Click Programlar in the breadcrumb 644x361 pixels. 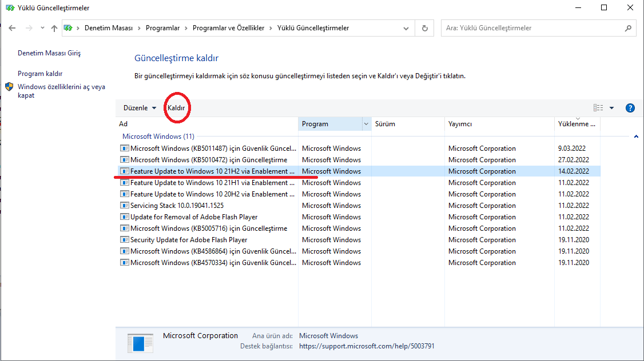click(162, 28)
